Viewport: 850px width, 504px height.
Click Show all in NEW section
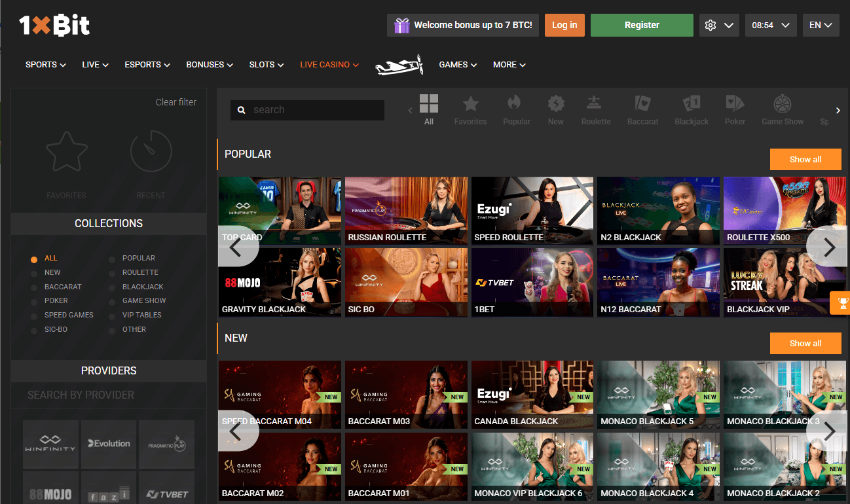click(x=805, y=343)
